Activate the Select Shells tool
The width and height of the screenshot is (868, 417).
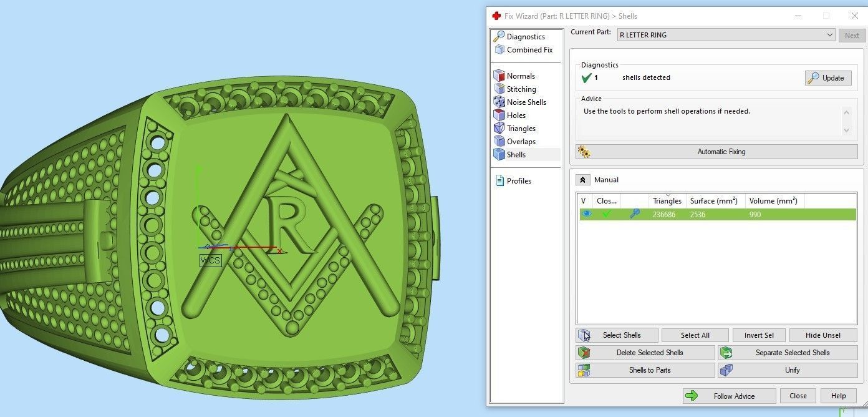point(617,335)
